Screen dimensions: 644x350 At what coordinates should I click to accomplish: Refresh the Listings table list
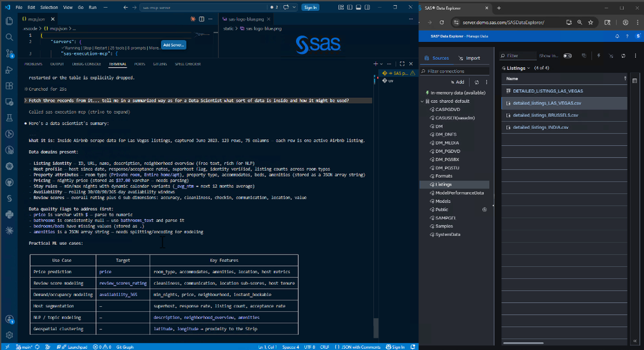[623, 56]
